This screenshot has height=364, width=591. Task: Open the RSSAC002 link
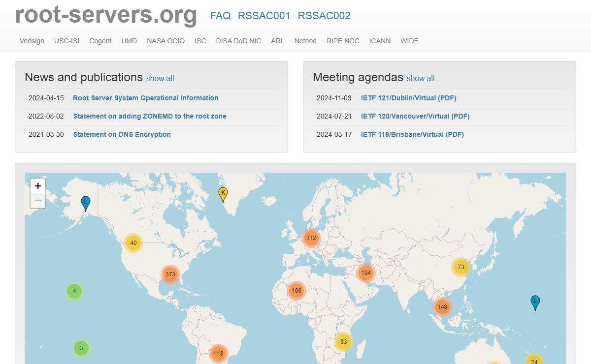point(324,16)
